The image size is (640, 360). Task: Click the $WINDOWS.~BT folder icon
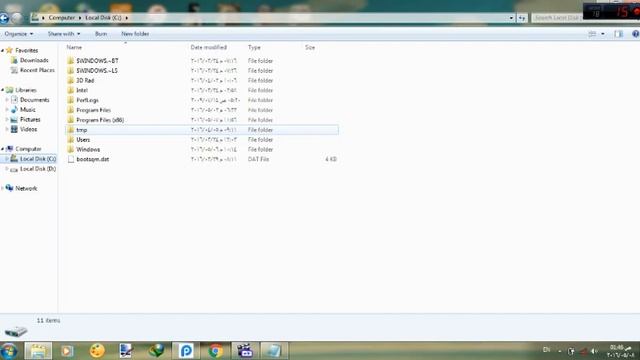[71, 60]
